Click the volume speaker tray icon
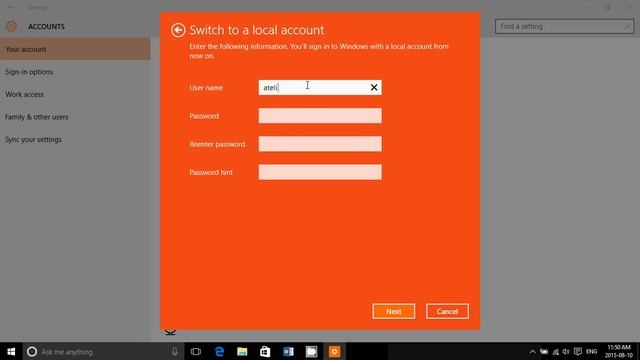640x360 pixels. 566,351
